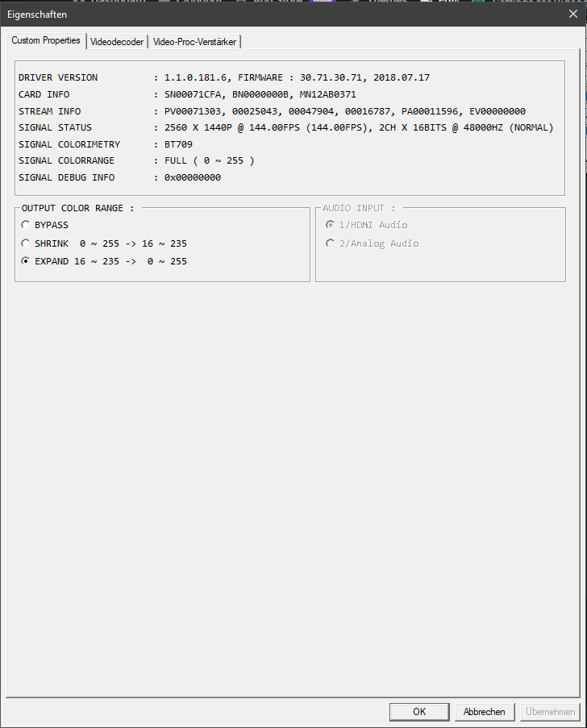
Task: Close the Eigenschaften dialog window
Action: (573, 14)
